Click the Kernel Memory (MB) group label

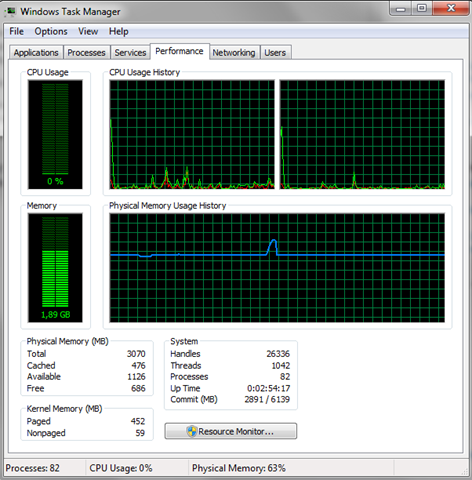point(64,409)
